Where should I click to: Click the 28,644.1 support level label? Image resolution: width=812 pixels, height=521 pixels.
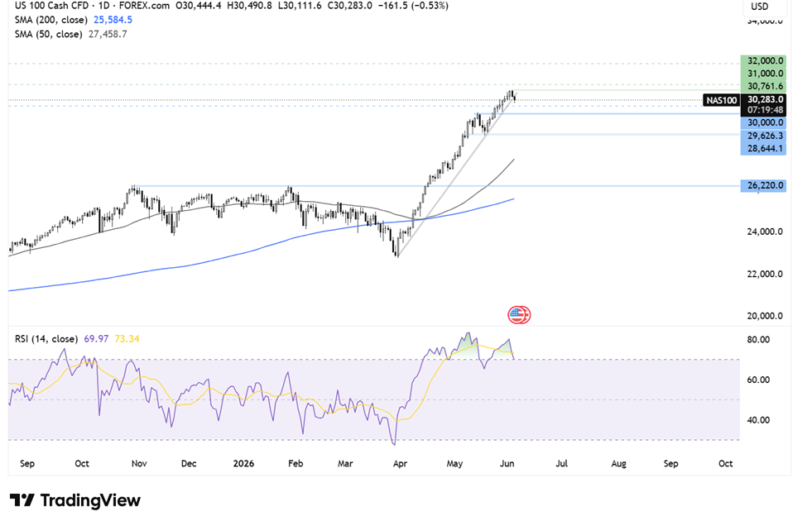[x=763, y=149]
